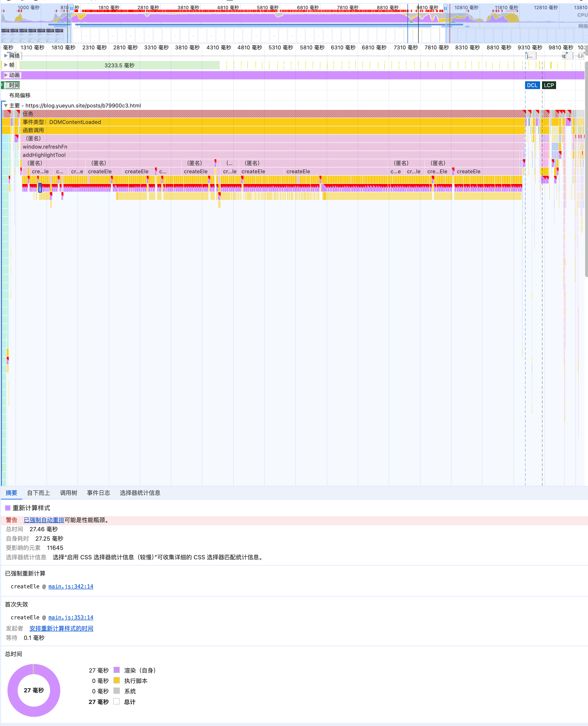This screenshot has width=588, height=726.
Task: Select the 3233.5 毫秒 frame bar
Action: (x=119, y=65)
